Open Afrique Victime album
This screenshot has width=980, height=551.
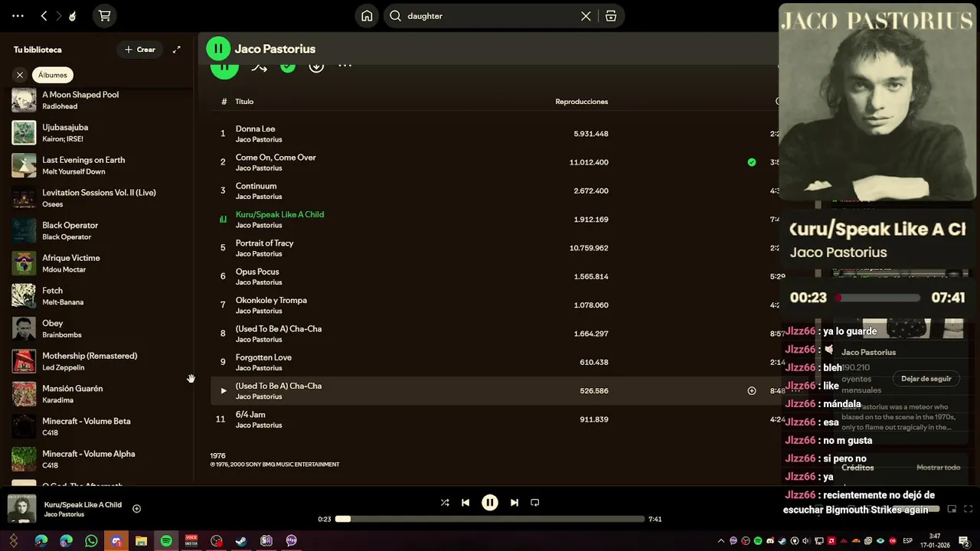pyautogui.click(x=100, y=263)
